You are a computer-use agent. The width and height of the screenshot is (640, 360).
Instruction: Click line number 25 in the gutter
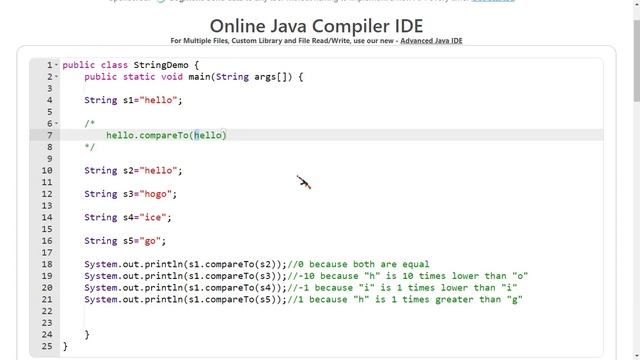pos(47,347)
